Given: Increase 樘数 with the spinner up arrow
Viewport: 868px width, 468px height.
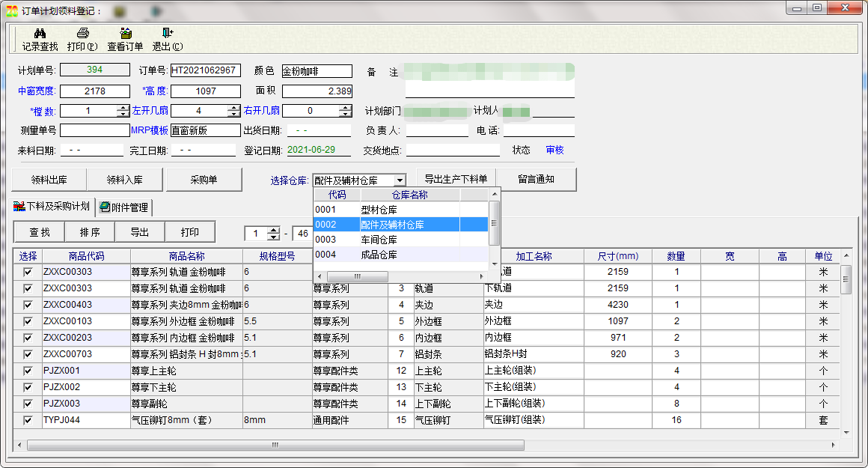Looking at the screenshot, I should click(123, 107).
